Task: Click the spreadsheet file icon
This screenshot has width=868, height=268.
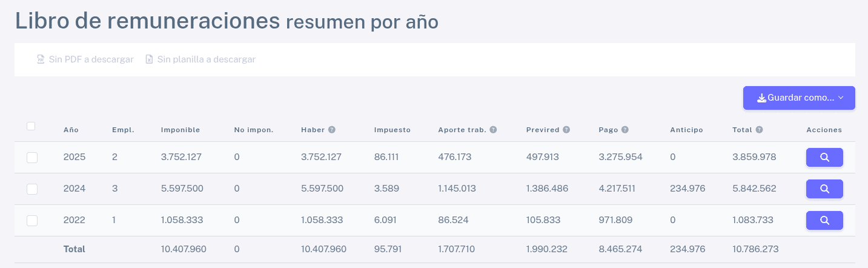Action: [149, 59]
